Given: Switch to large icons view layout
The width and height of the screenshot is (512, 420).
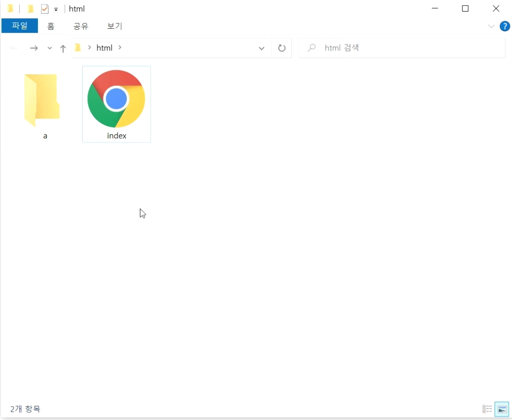Looking at the screenshot, I should coord(502,409).
